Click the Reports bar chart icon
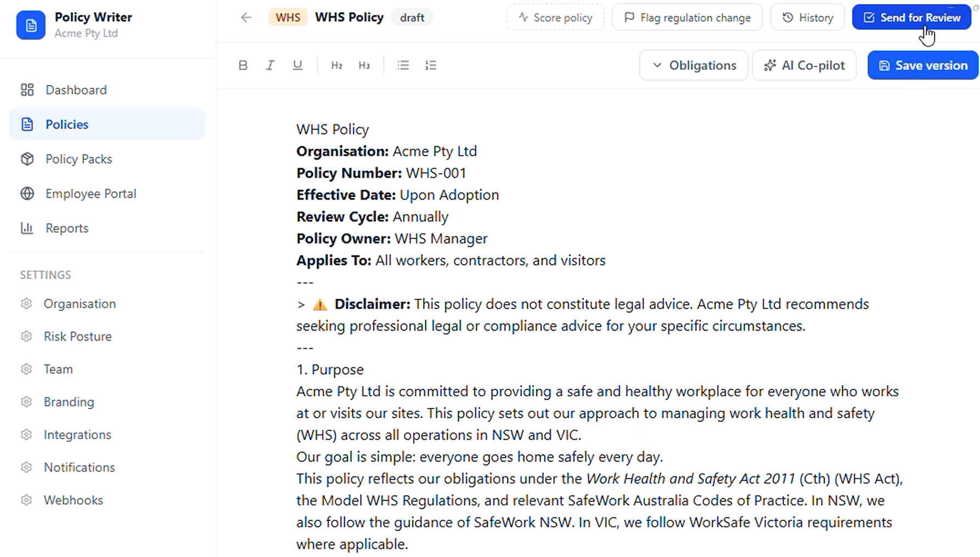 [27, 228]
